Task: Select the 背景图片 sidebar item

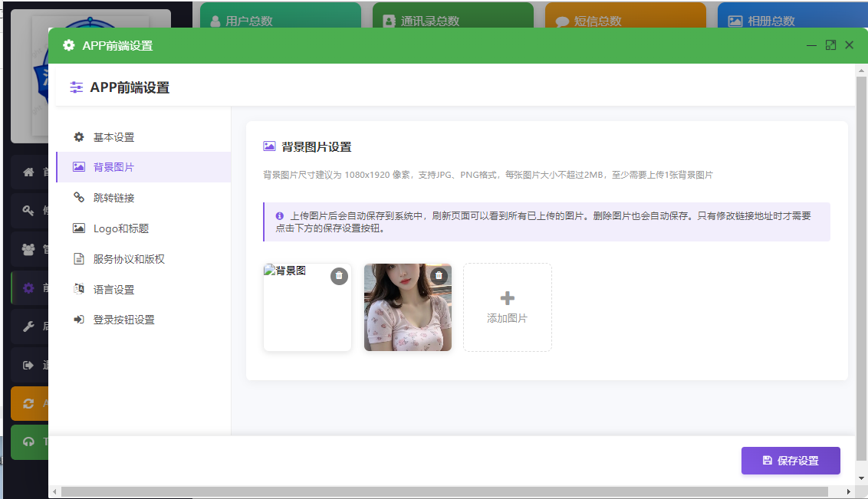Action: coord(143,167)
